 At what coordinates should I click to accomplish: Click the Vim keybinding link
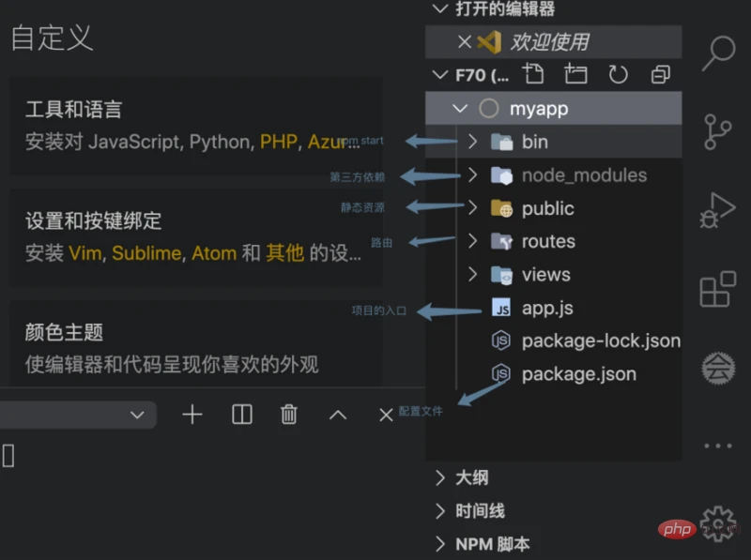point(85,253)
